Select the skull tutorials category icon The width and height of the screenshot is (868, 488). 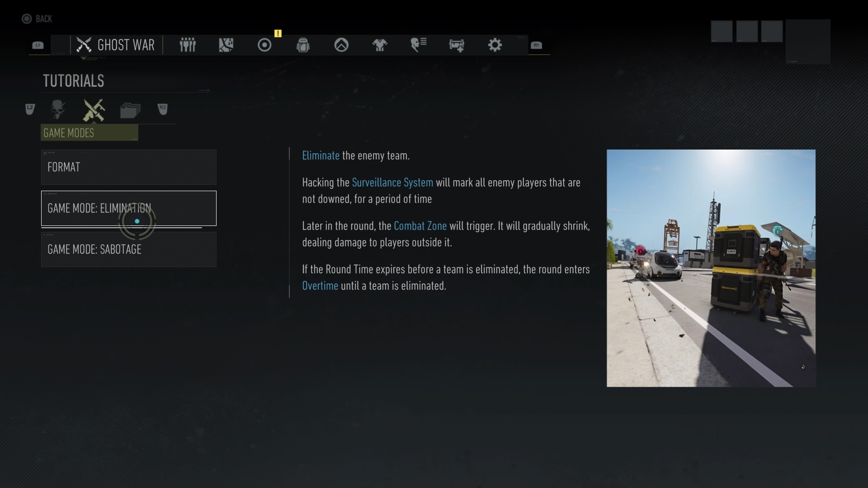click(58, 110)
